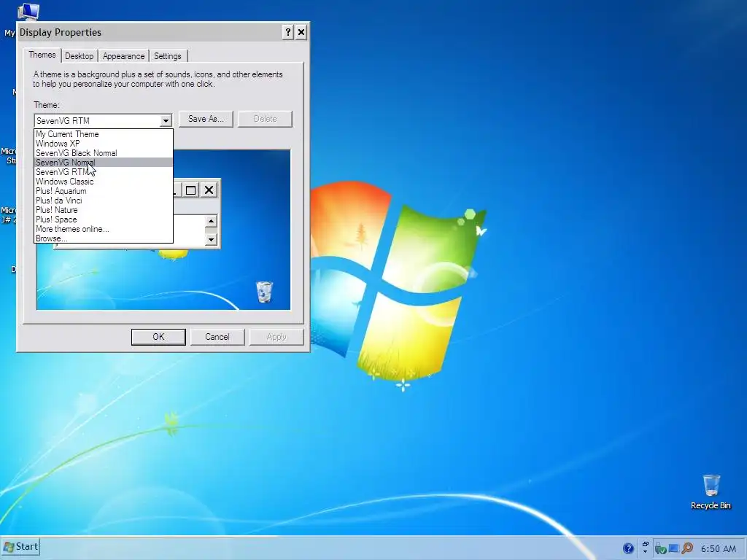Choose Plus! Space theme
The width and height of the screenshot is (747, 560).
tap(104, 219)
